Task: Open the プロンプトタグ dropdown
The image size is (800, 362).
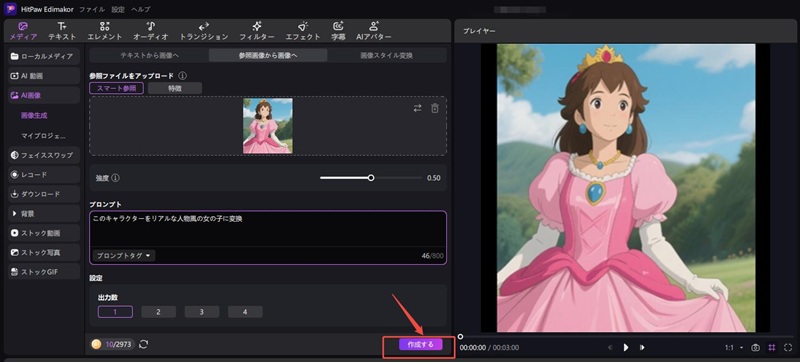Action: (124, 255)
